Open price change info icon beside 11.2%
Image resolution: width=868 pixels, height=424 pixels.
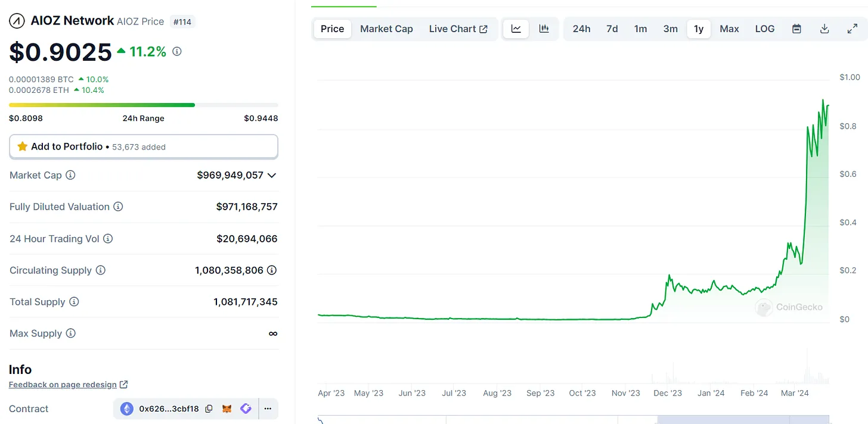[177, 52]
